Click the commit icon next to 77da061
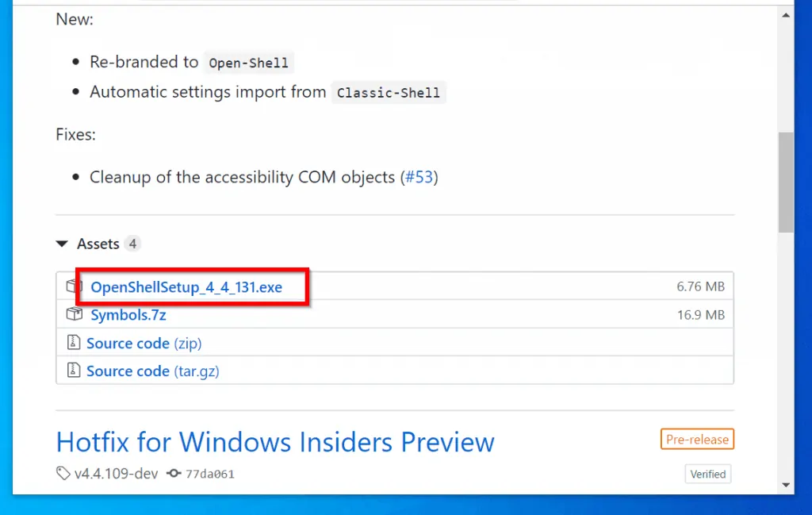Image resolution: width=812 pixels, height=515 pixels. 172,474
